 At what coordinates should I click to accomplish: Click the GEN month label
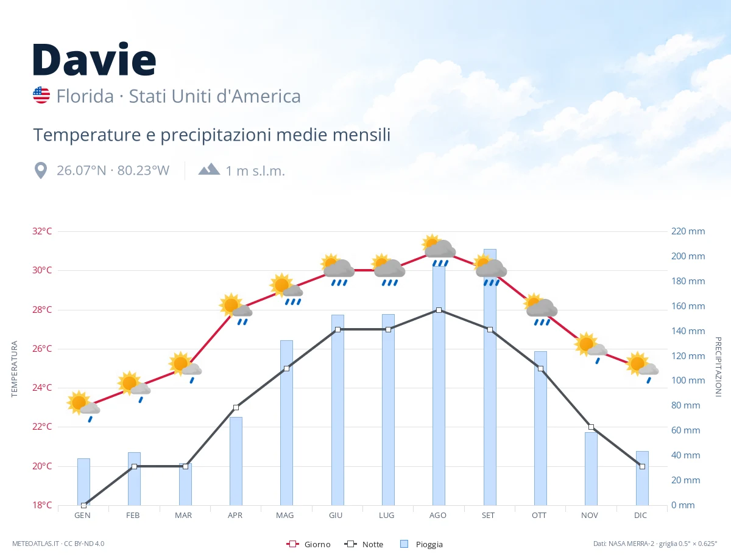click(x=83, y=516)
